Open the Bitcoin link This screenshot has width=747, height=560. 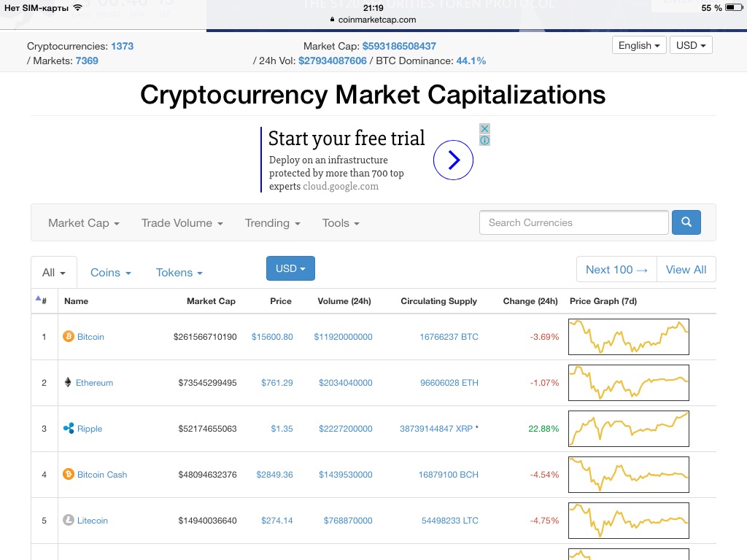[x=90, y=337]
